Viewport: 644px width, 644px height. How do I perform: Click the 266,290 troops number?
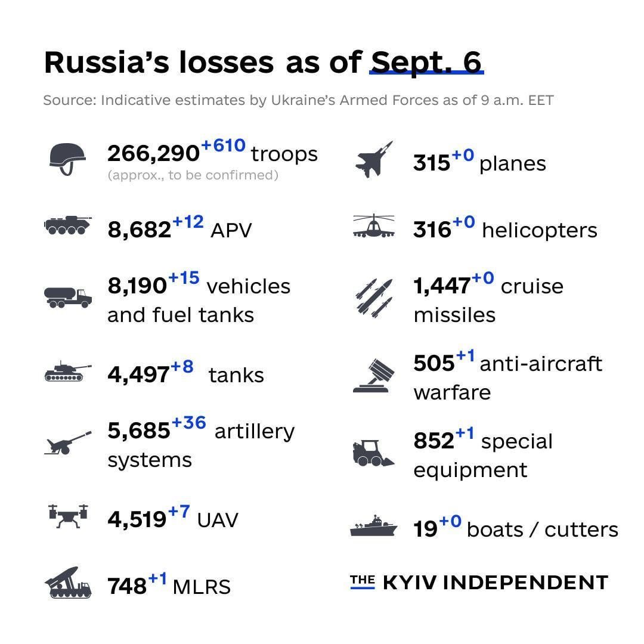click(x=153, y=154)
